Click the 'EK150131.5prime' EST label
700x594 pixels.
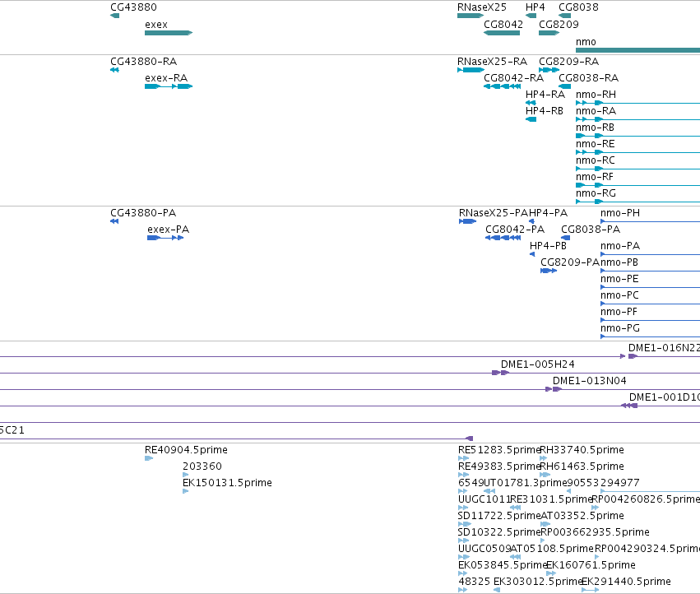pyautogui.click(x=227, y=483)
